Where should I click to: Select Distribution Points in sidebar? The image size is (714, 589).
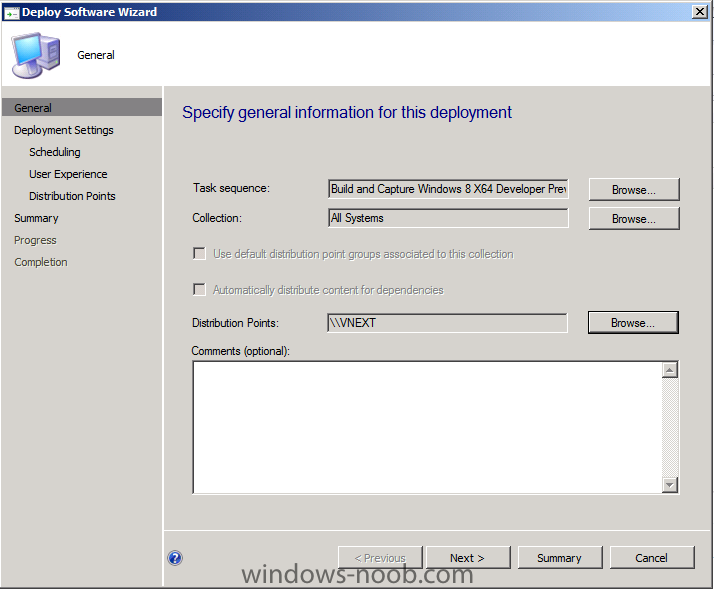tap(72, 196)
